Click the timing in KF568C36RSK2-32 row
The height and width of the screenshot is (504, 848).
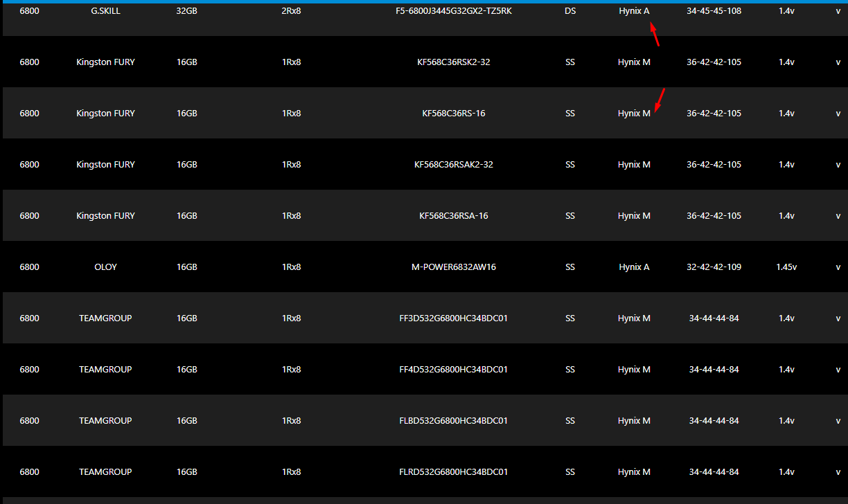tap(714, 62)
